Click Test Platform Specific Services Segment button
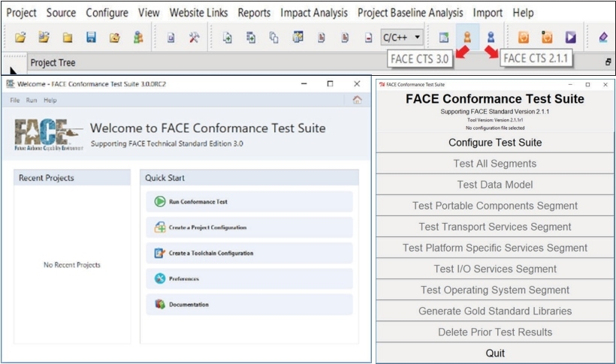 tap(495, 248)
